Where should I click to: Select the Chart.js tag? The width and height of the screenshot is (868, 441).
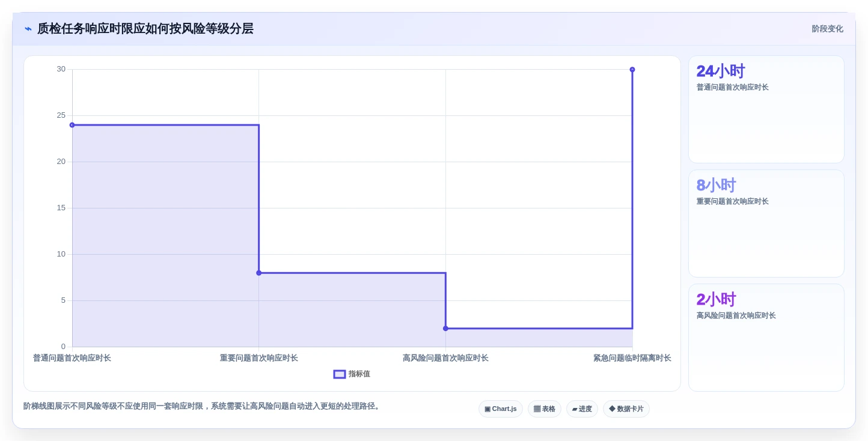point(501,409)
